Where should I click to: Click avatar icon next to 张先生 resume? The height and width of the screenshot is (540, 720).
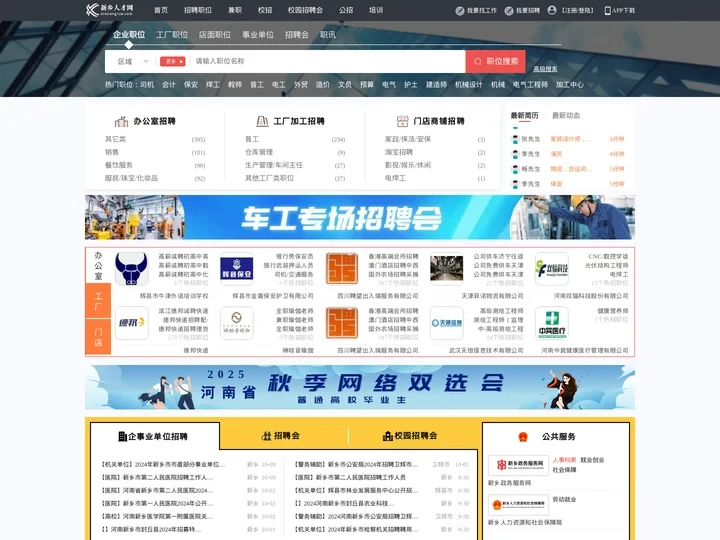[515, 139]
